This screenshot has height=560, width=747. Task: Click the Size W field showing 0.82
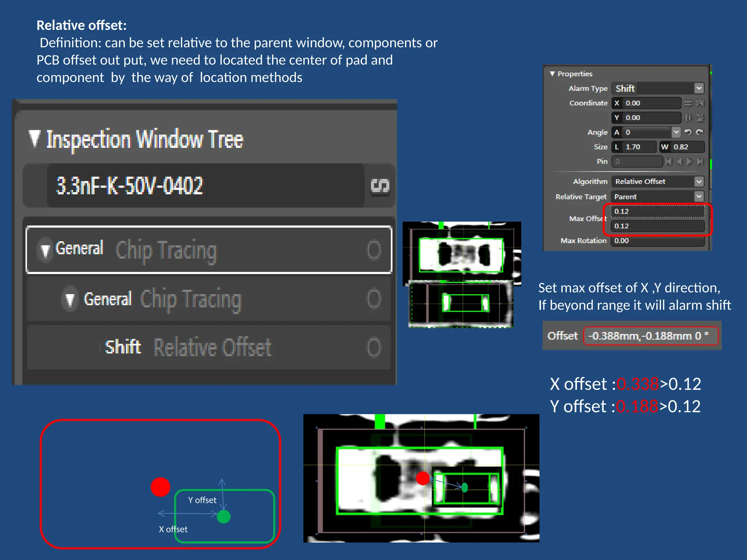pos(682,147)
